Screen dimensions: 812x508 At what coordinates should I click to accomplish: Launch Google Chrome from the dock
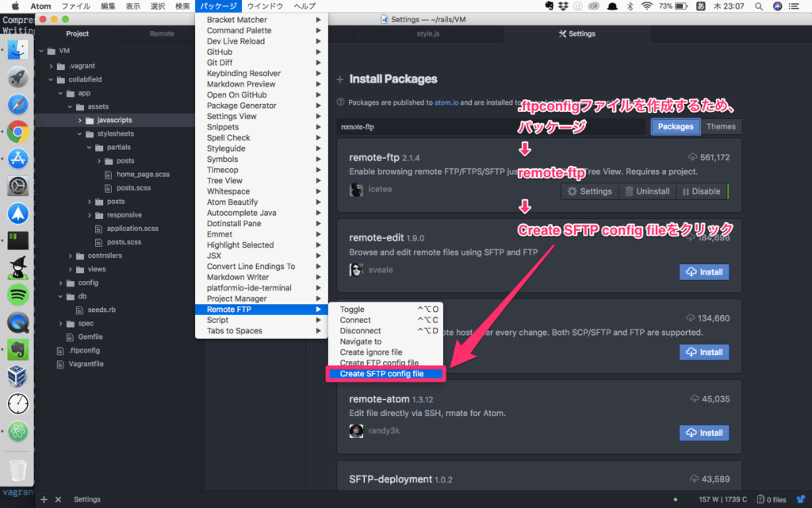[17, 133]
